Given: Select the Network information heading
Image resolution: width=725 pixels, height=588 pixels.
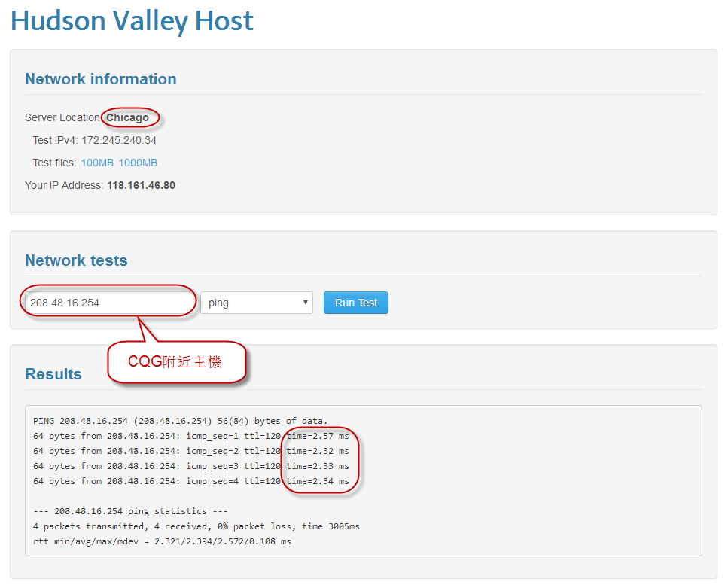Looking at the screenshot, I should coord(101,79).
